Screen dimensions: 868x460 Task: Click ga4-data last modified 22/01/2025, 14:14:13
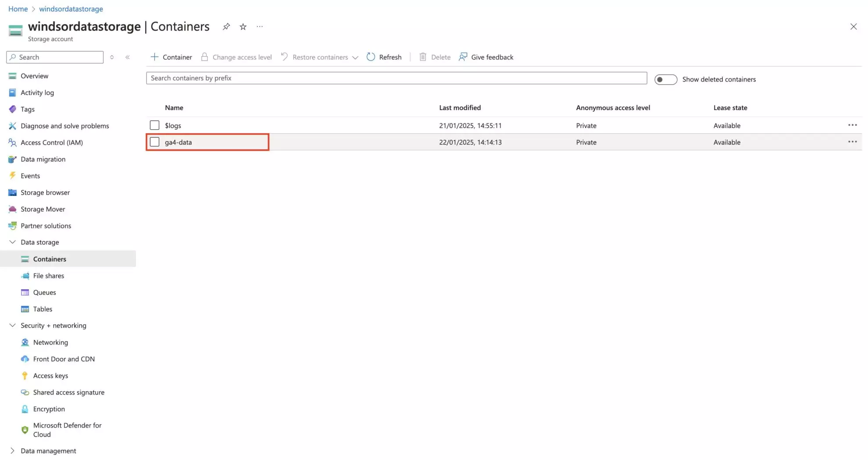[x=470, y=142]
